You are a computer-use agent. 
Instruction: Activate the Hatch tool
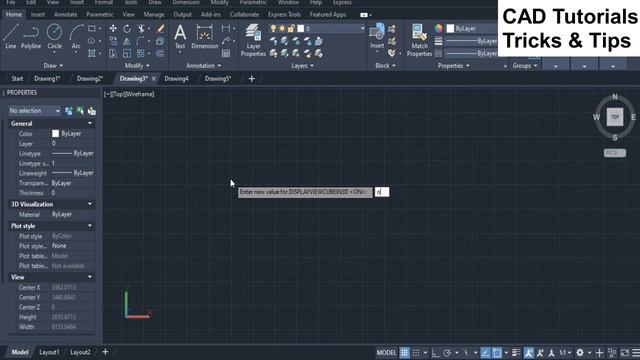point(92,53)
